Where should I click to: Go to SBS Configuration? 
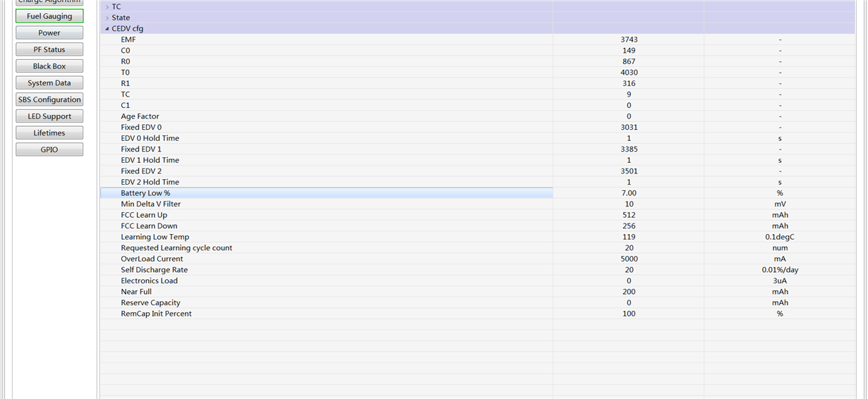pos(49,99)
